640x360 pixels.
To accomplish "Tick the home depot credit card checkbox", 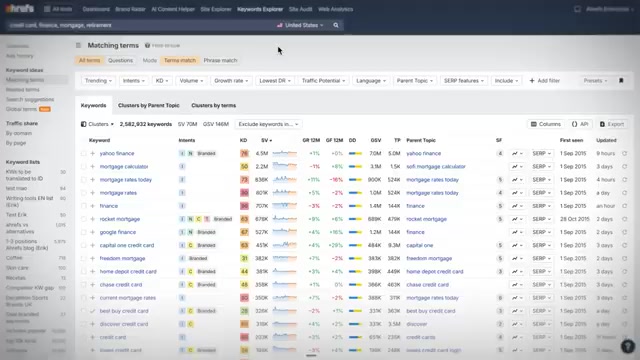I will tap(83, 271).
